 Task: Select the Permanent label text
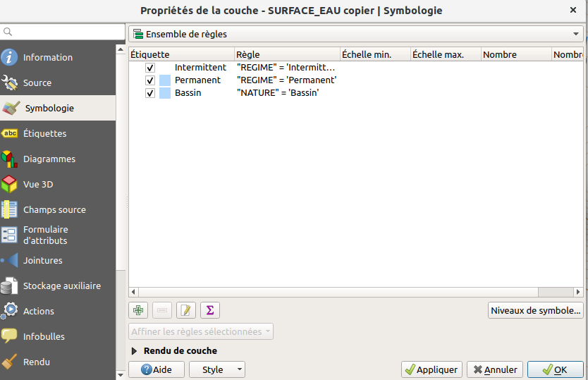(x=197, y=80)
